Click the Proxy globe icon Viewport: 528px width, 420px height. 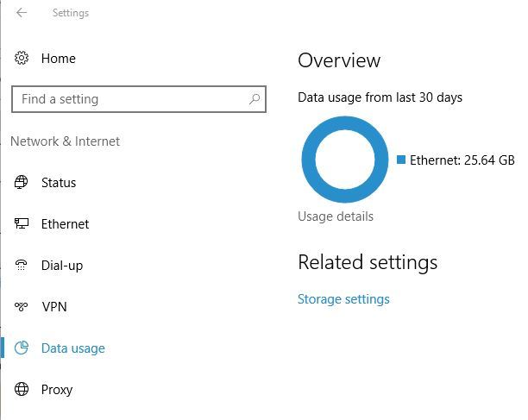(22, 390)
